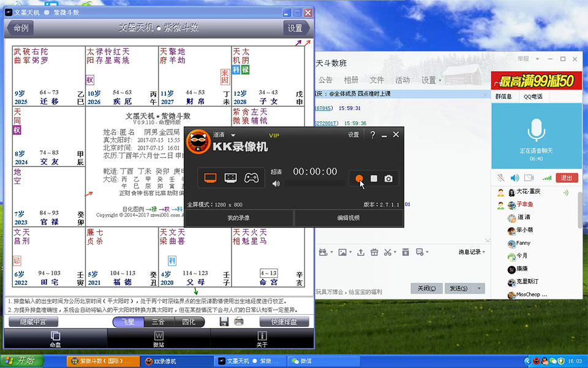Take a screenshot with the camera icon

[x=388, y=178]
